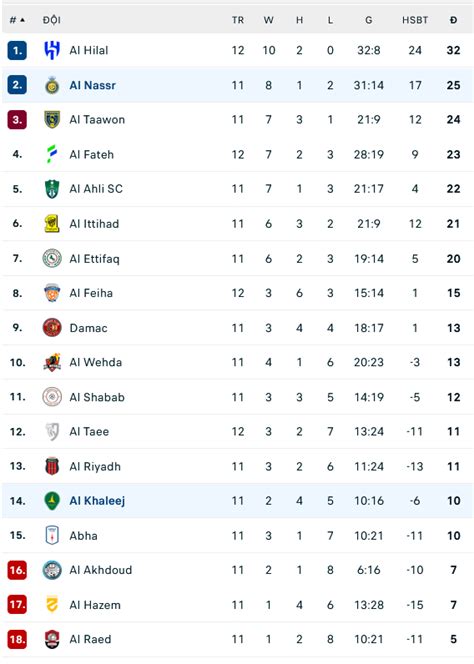Select the W wins column header
The width and height of the screenshot is (474, 664).
tap(269, 20)
